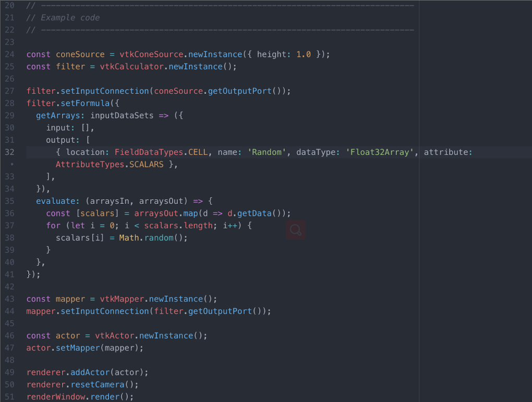
Task: Click 'setFormula' on line 28
Action: click(85, 103)
